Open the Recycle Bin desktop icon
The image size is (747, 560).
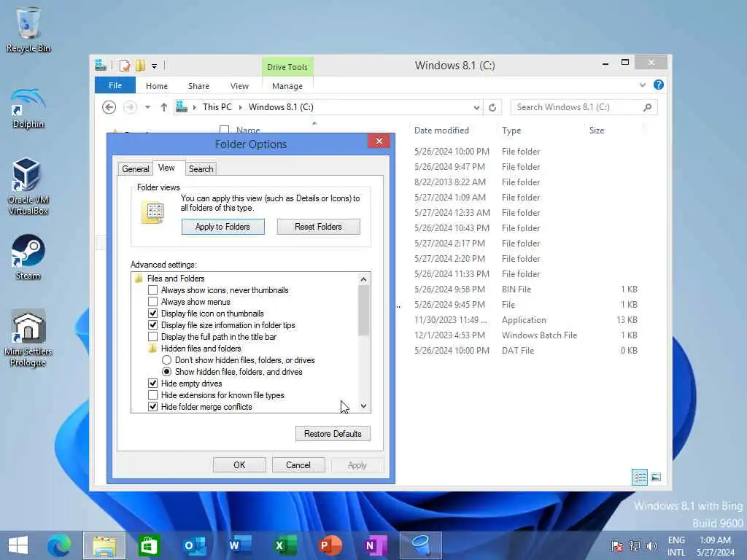point(28,28)
